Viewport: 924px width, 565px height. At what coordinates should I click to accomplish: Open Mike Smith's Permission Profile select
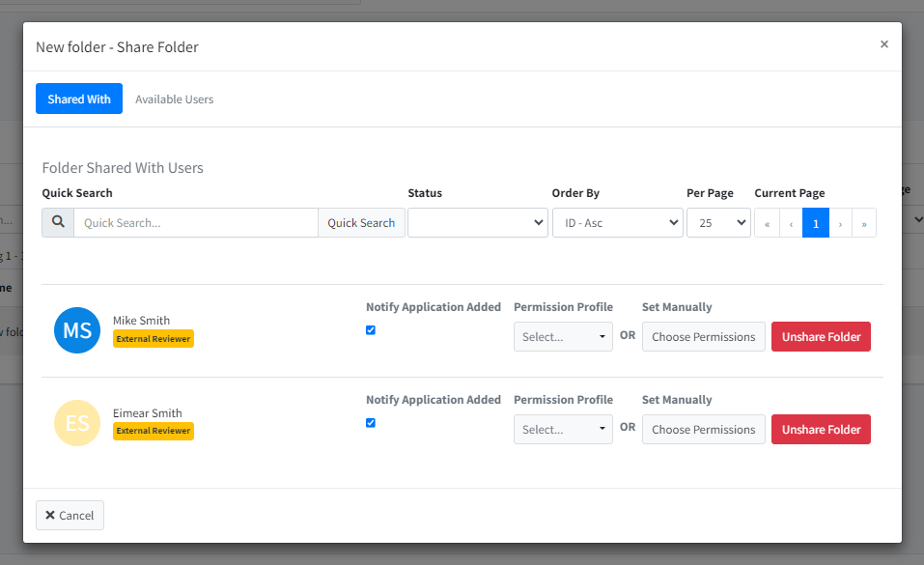563,337
